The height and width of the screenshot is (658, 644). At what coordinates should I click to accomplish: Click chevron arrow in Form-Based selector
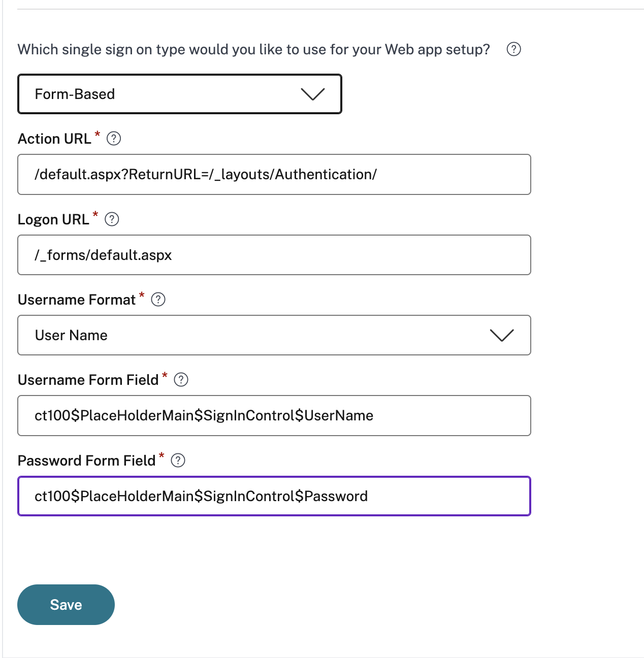pyautogui.click(x=312, y=94)
